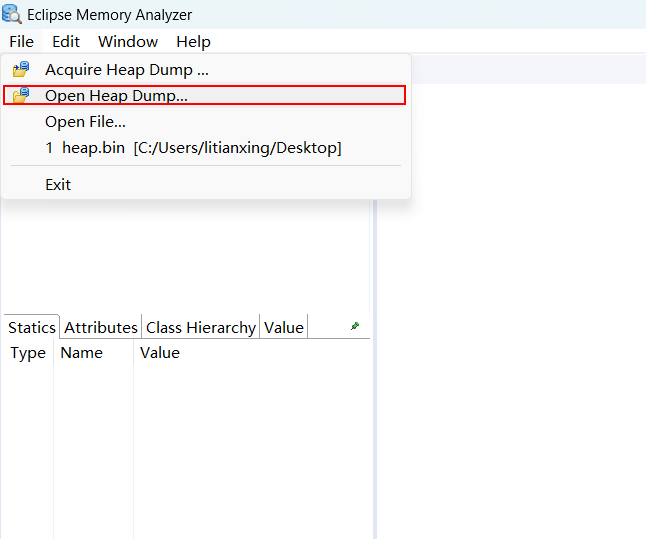Click the green pin icon in inspector
Image resolution: width=646 pixels, height=539 pixels.
(x=355, y=326)
